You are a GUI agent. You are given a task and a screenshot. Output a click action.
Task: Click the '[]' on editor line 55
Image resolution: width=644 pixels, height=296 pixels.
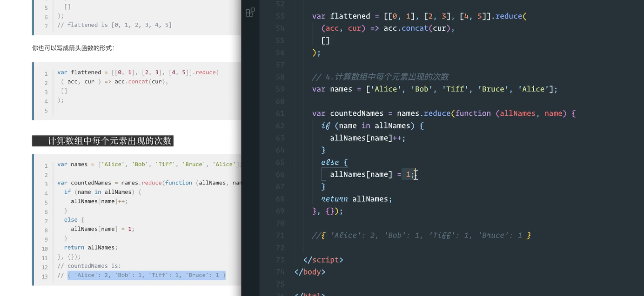[325, 40]
